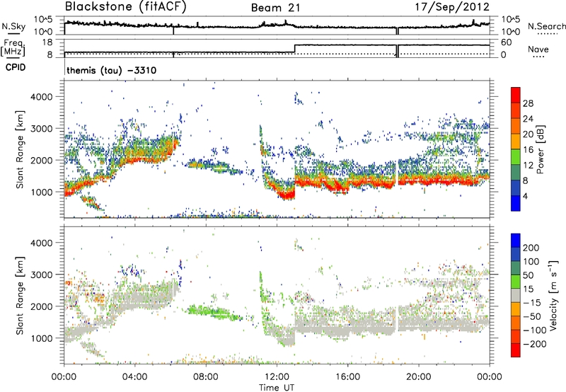Click the 'Freq. [MHz]' axis label
The image size is (566, 392).
pyautogui.click(x=13, y=47)
